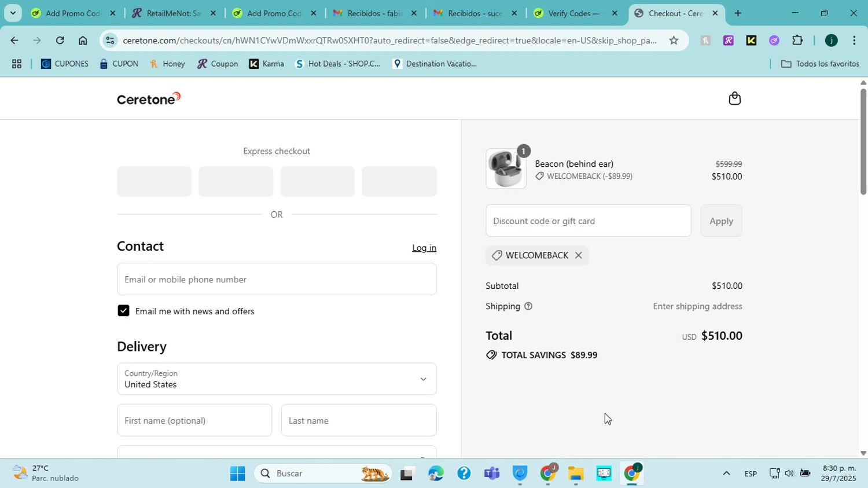
Task: Open the apps grid in bookmarks bar
Action: point(17,64)
